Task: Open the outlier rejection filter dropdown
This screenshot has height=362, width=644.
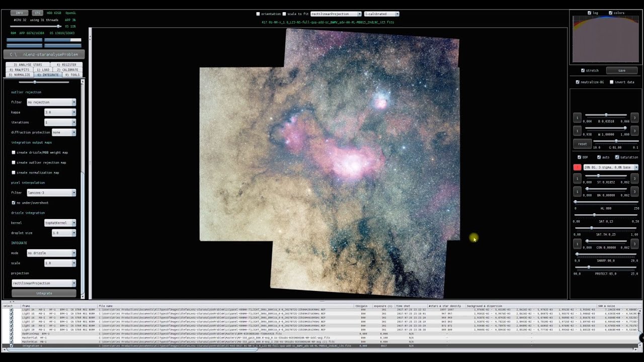Action: (51, 102)
